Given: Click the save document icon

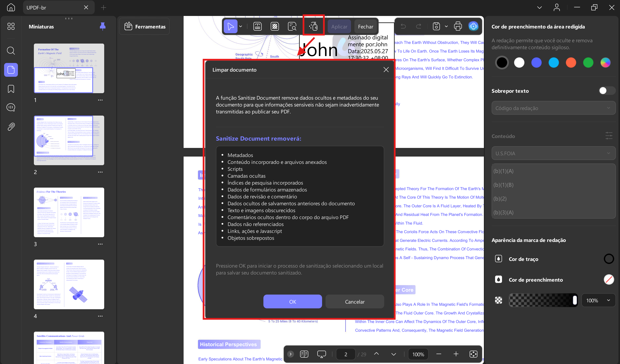Looking at the screenshot, I should 436,26.
